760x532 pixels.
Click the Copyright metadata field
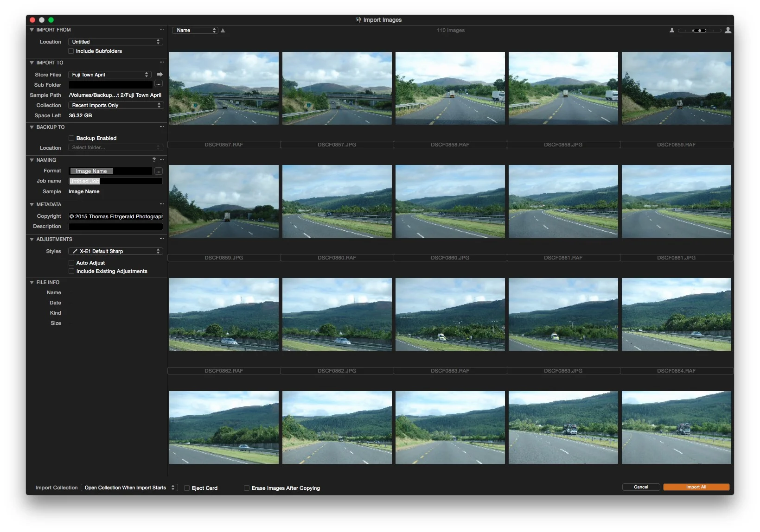[x=115, y=216]
